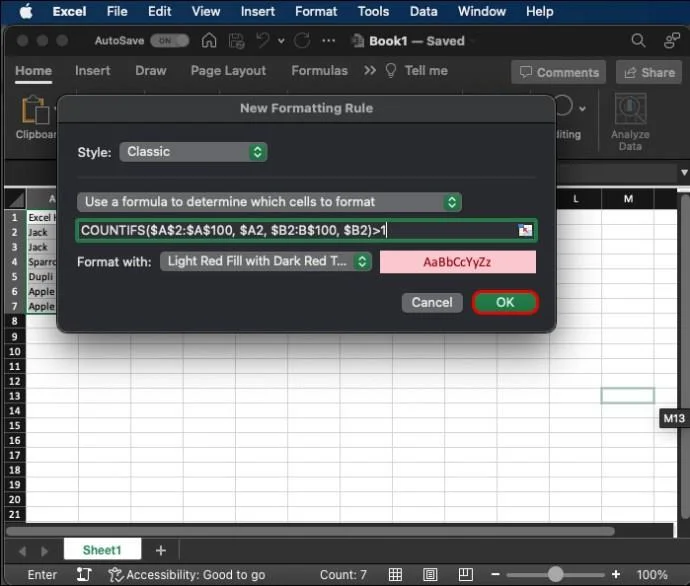Viewport: 690px width, 586px height.
Task: Click the Save icon in title bar
Action: click(237, 41)
